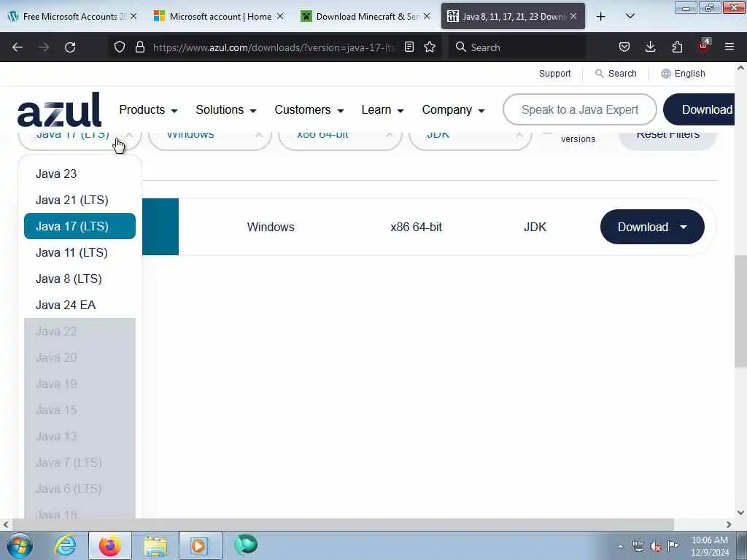This screenshot has height=560, width=747.
Task: Open the taskbar clock and date
Action: [x=709, y=546]
